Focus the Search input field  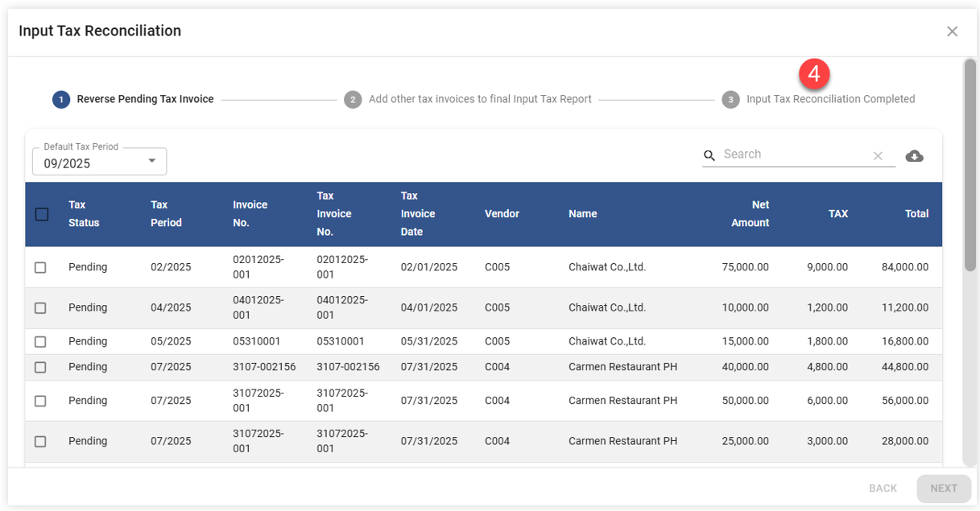793,155
